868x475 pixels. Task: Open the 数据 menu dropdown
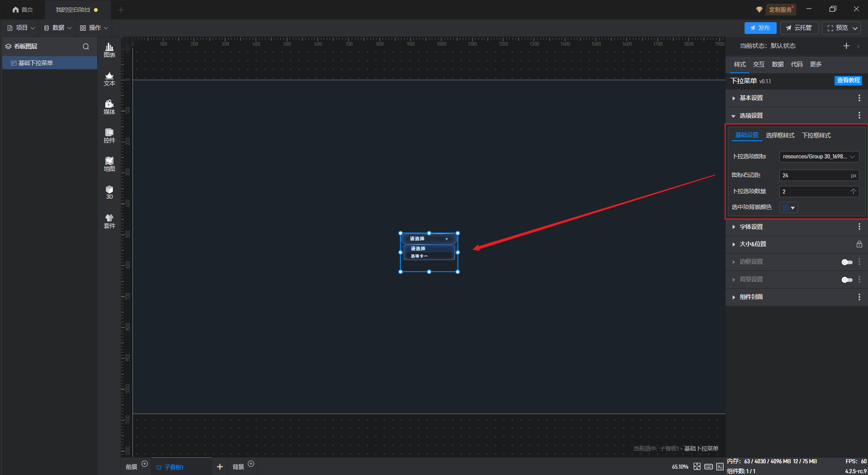(57, 28)
